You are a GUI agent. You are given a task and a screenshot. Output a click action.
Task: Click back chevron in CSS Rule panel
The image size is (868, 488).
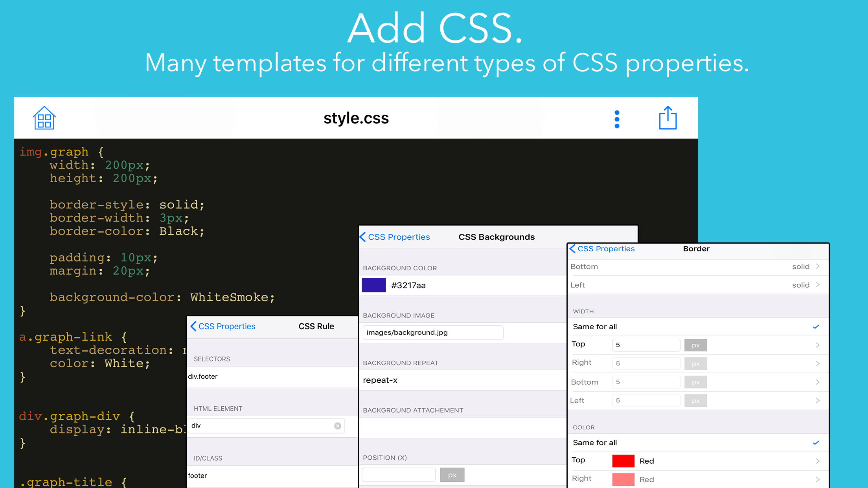tap(193, 326)
